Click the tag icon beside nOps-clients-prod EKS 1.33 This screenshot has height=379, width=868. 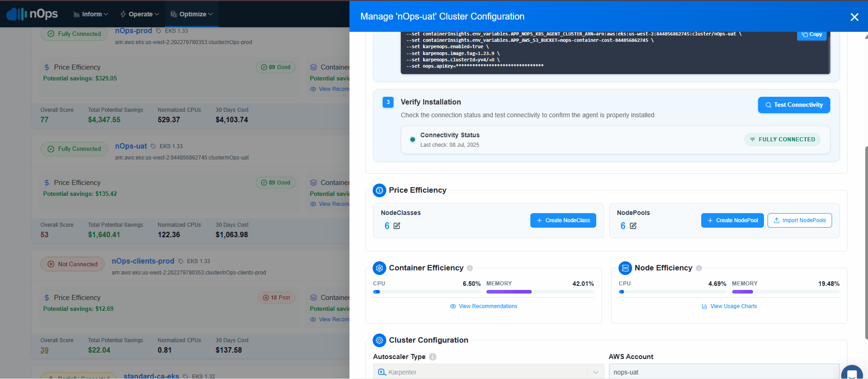coord(181,261)
